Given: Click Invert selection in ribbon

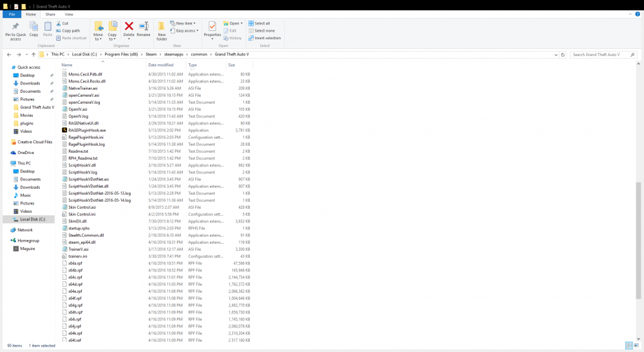Looking at the screenshot, I should (265, 38).
